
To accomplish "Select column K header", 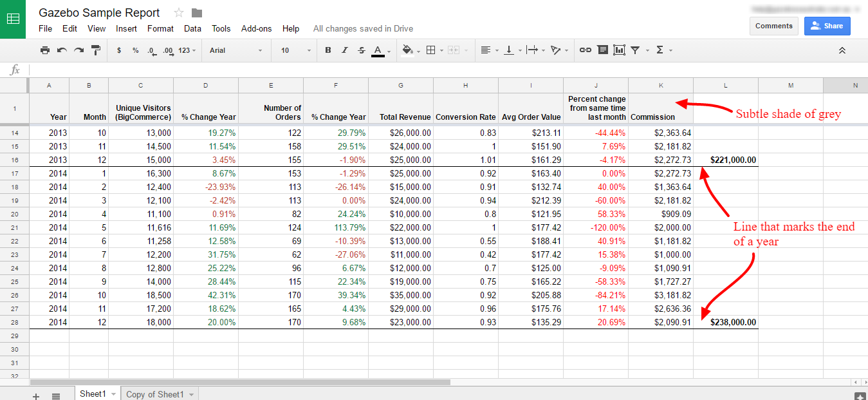I will (661, 85).
